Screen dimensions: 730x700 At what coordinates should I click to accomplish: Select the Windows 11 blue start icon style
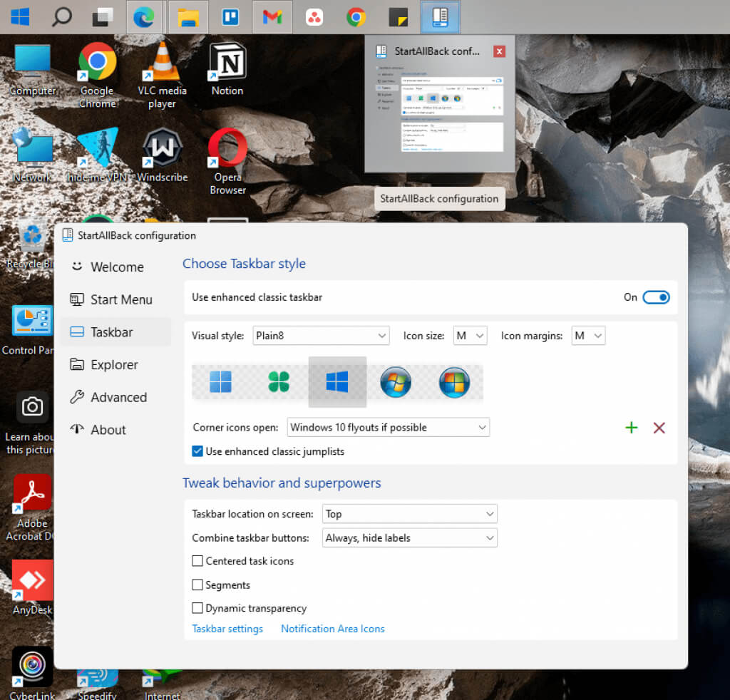click(220, 382)
